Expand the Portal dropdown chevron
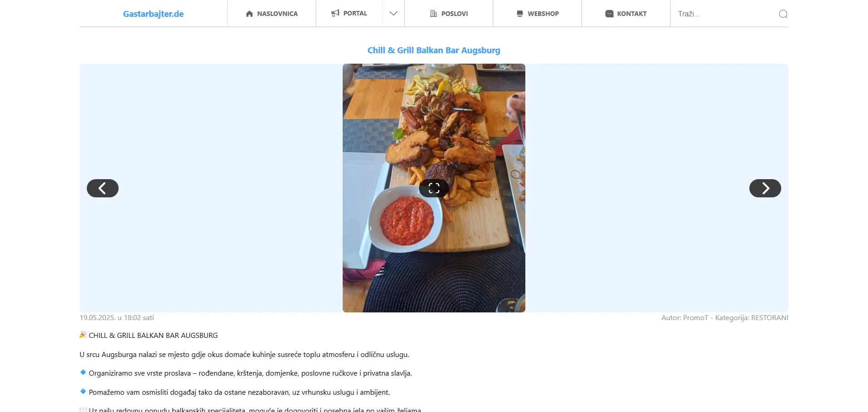This screenshot has width=868, height=412. [x=394, y=14]
